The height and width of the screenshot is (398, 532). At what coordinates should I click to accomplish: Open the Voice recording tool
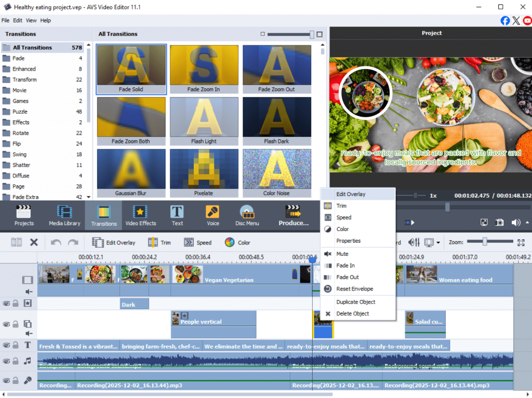coord(212,215)
